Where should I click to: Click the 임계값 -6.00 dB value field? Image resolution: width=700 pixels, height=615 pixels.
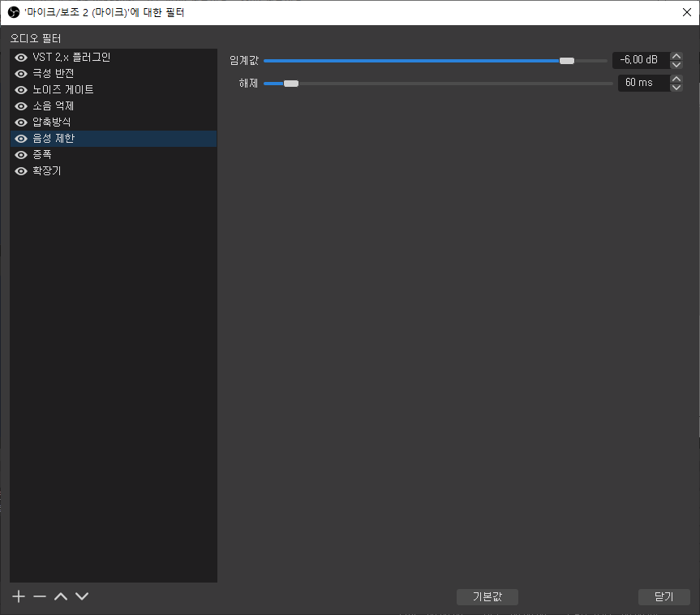[641, 60]
